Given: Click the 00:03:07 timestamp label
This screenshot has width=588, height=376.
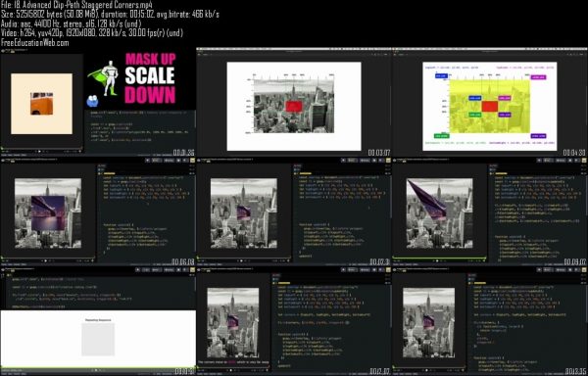Looking at the screenshot, I should (378, 153).
